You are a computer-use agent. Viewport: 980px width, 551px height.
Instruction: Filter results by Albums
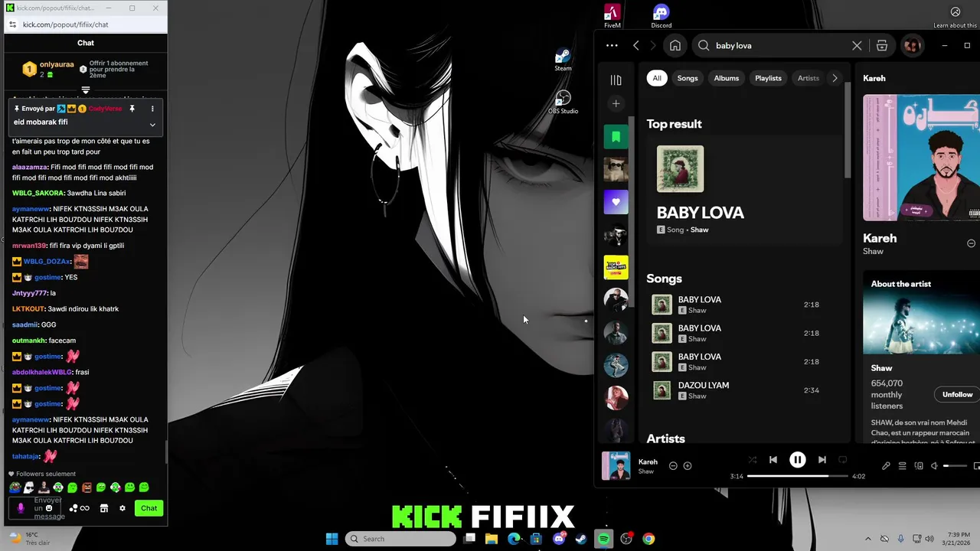coord(727,78)
